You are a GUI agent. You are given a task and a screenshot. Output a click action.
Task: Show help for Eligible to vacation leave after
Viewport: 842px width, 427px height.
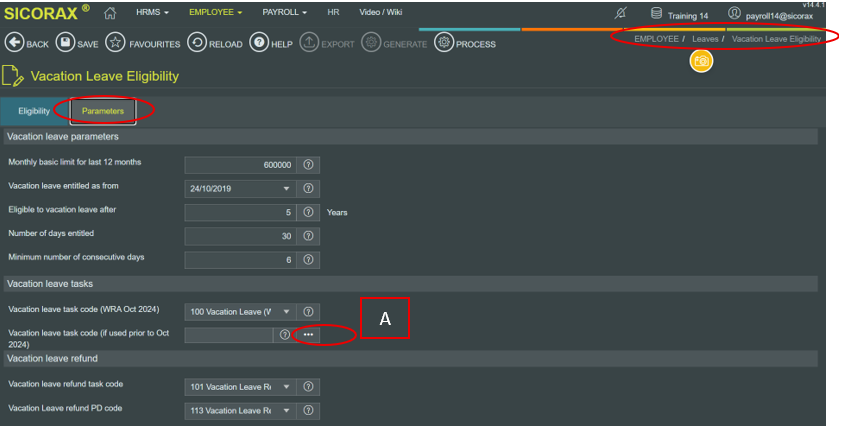pyautogui.click(x=308, y=212)
